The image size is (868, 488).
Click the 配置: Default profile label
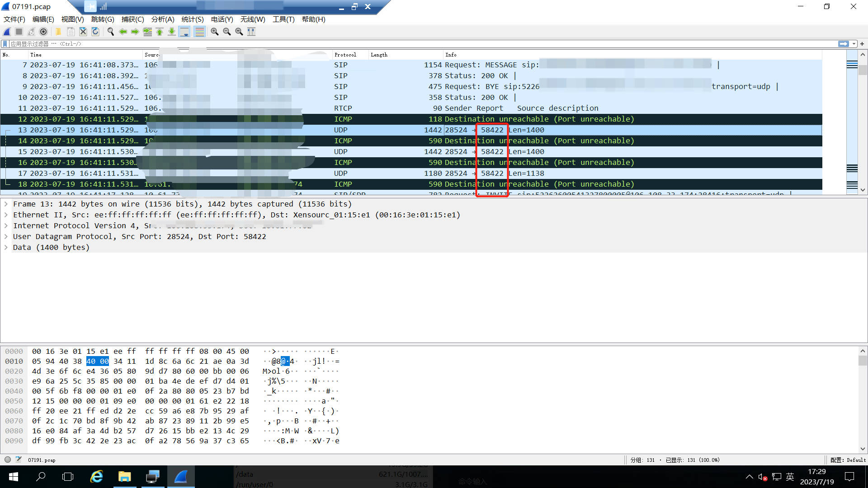tap(848, 460)
